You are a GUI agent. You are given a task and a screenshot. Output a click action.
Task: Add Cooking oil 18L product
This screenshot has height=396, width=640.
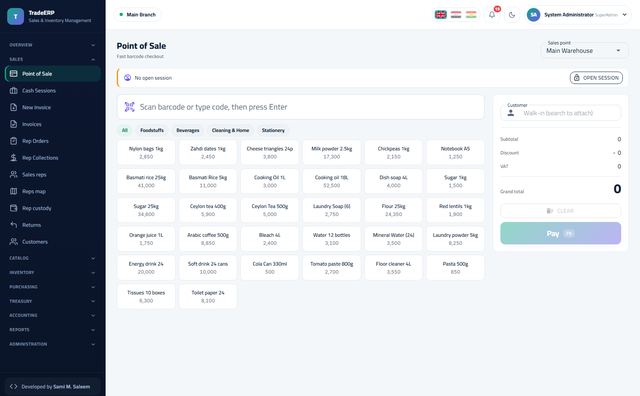[x=331, y=181]
